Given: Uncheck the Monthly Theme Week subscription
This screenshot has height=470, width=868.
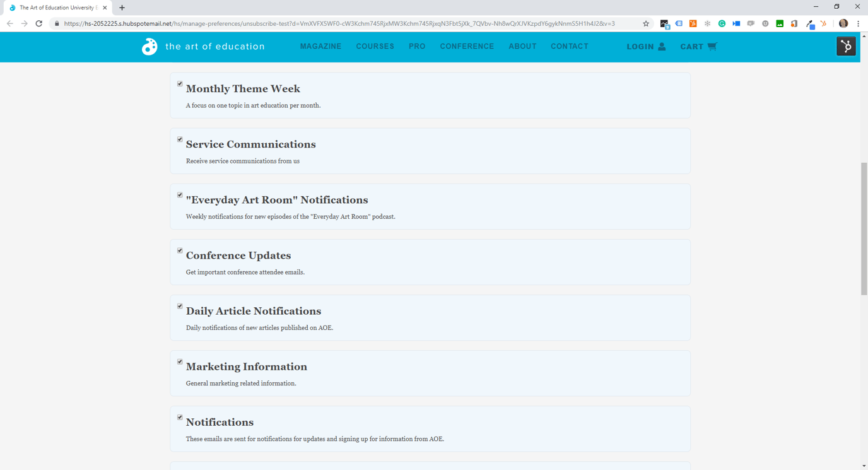Looking at the screenshot, I should (x=180, y=83).
